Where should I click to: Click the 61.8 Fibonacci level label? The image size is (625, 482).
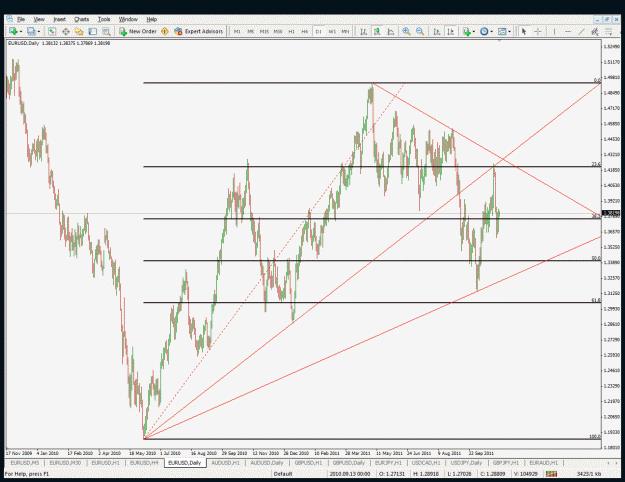tap(596, 300)
